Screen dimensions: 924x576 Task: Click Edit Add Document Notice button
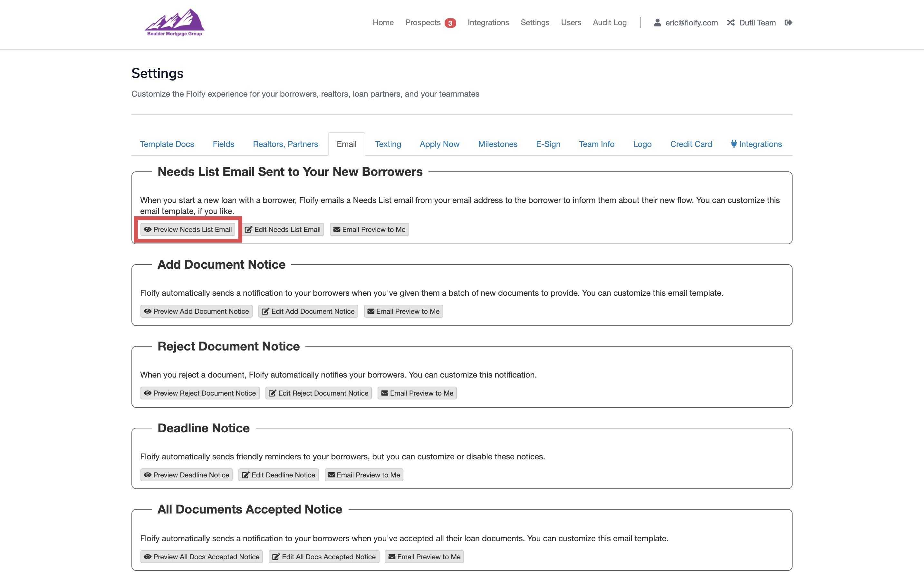308,311
